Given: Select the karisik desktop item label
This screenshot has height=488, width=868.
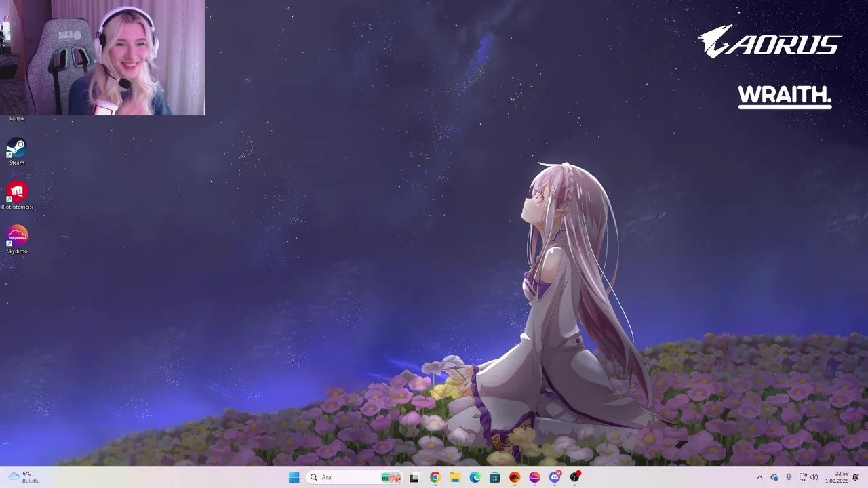Looking at the screenshot, I should click(17, 119).
